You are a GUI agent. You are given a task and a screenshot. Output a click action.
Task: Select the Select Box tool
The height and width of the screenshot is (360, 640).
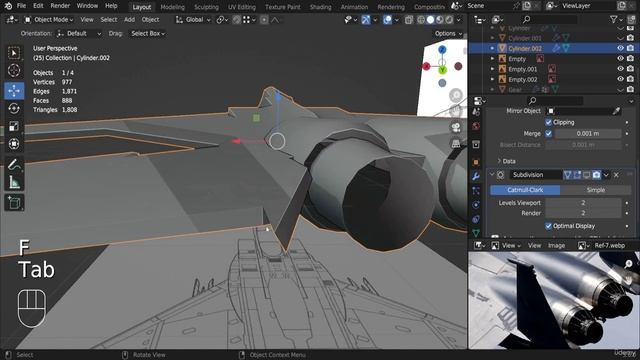pyautogui.click(x=14, y=53)
